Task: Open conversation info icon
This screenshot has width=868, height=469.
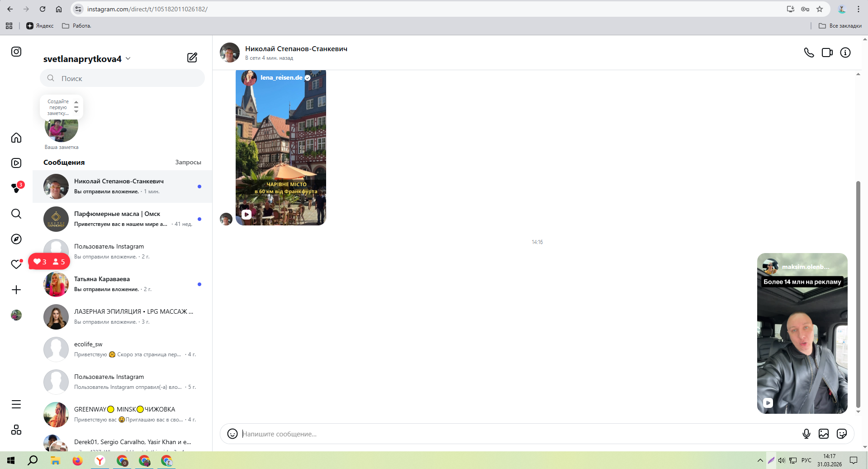Action: 845,53
